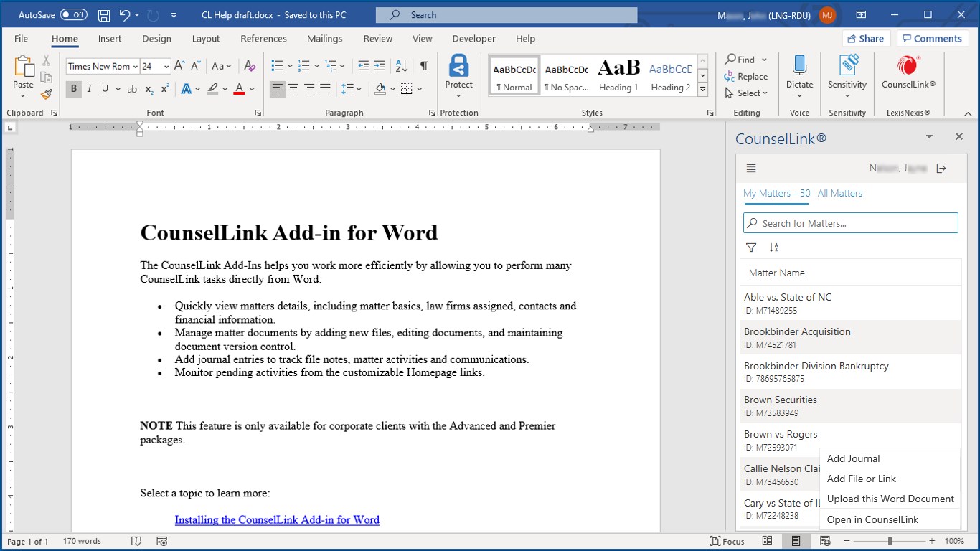
Task: Decrease paragraph indent
Action: (363, 66)
